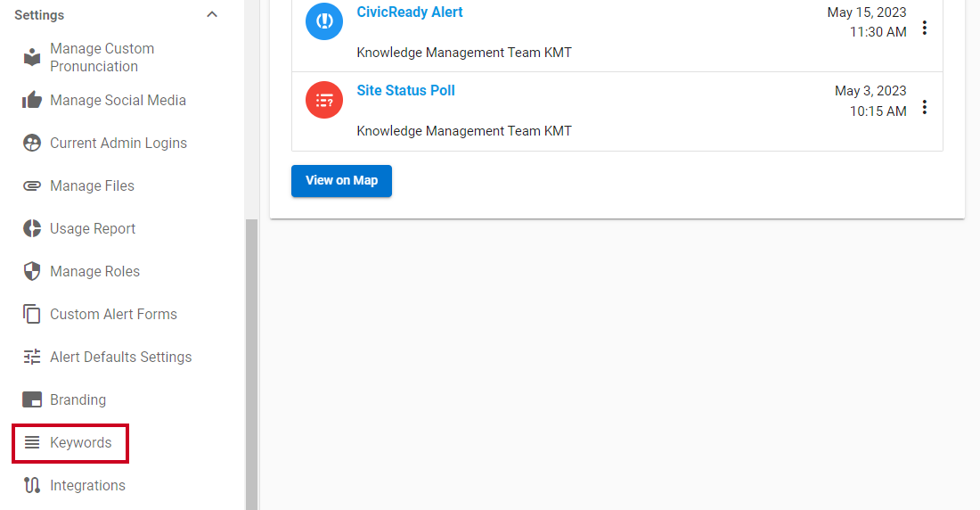This screenshot has height=510, width=980.
Task: Click the blue CivicReady Alert exclamation icon
Action: (323, 21)
